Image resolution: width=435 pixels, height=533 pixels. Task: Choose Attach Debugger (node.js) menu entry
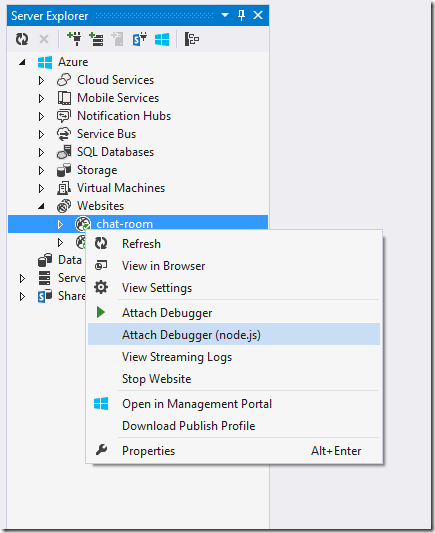[234, 335]
